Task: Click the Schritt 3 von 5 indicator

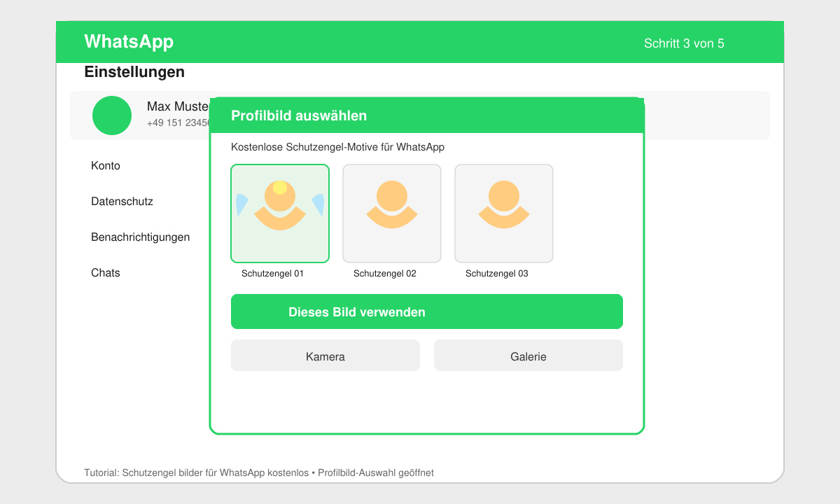Action: point(684,43)
